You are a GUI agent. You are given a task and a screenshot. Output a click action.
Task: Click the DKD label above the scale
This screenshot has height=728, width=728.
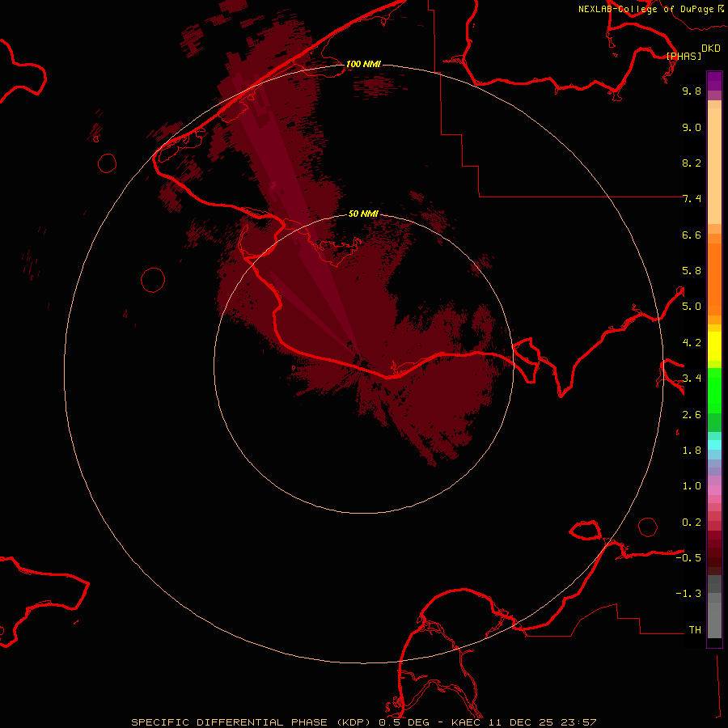click(x=711, y=49)
